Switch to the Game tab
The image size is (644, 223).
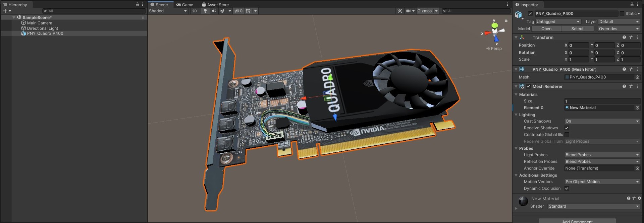click(185, 5)
